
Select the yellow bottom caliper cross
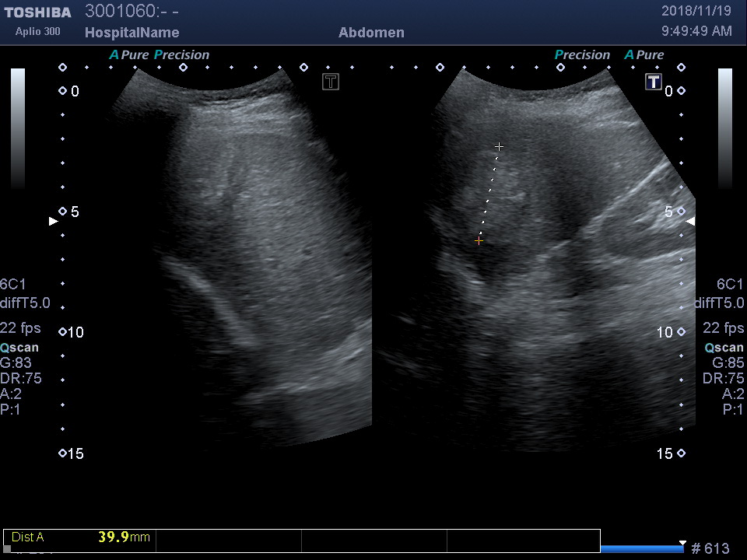479,241
